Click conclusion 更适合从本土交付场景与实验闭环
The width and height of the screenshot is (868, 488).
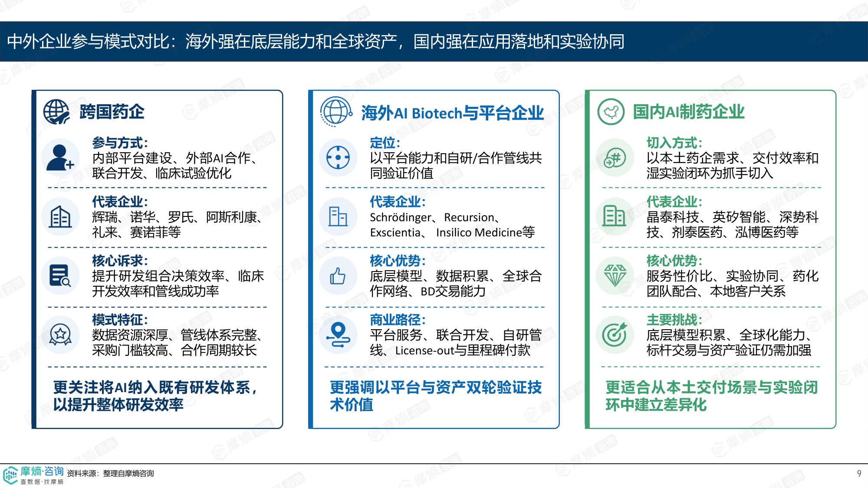(x=712, y=396)
